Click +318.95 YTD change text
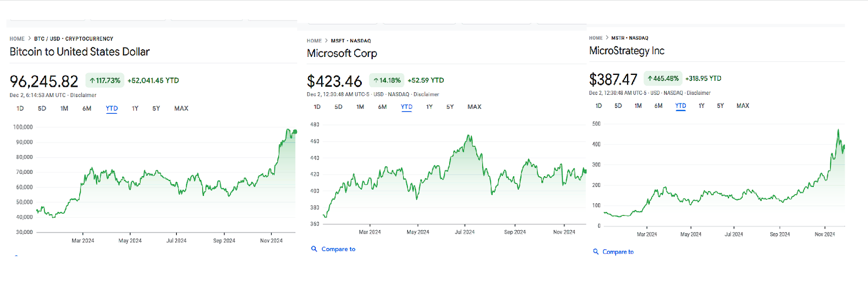This screenshot has width=868, height=290. click(703, 79)
